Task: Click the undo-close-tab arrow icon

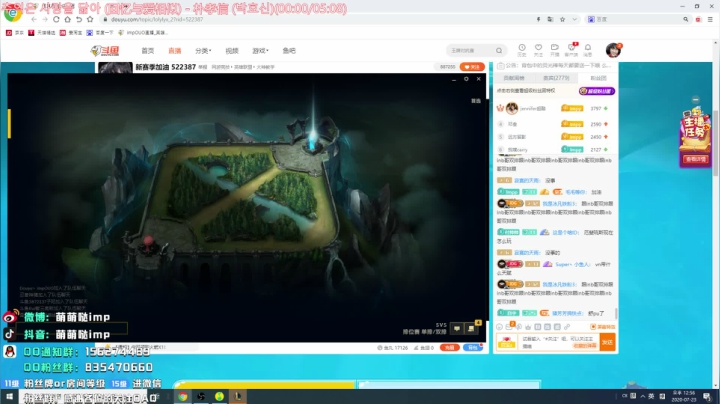Action: pyautogui.click(x=79, y=19)
